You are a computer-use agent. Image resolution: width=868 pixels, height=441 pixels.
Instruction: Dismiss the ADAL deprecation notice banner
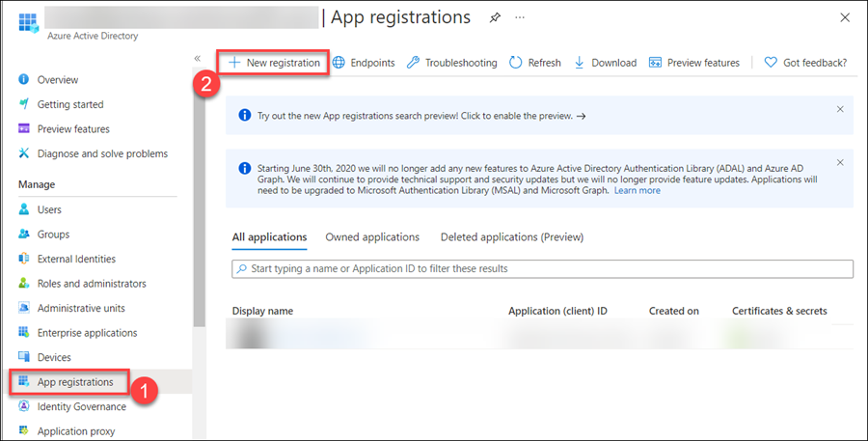click(x=840, y=162)
